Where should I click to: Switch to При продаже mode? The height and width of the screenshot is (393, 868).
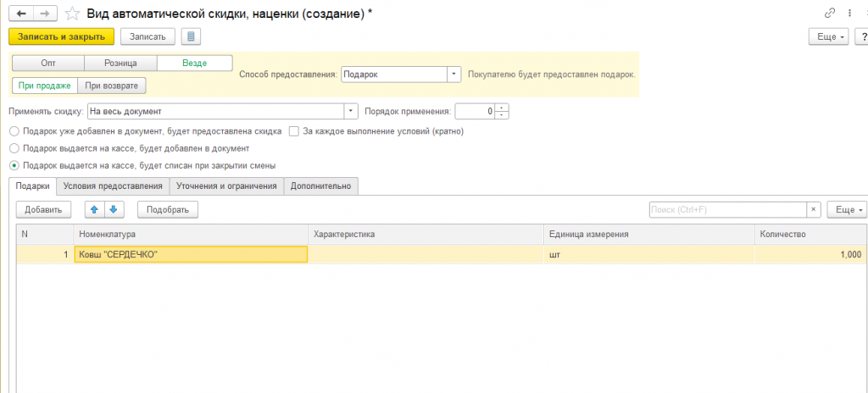click(45, 86)
